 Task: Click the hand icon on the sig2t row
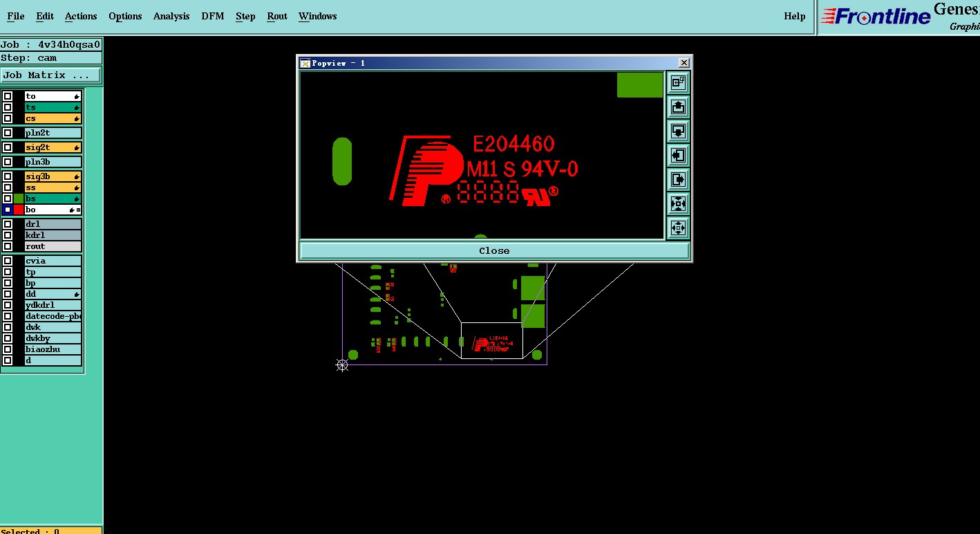77,147
